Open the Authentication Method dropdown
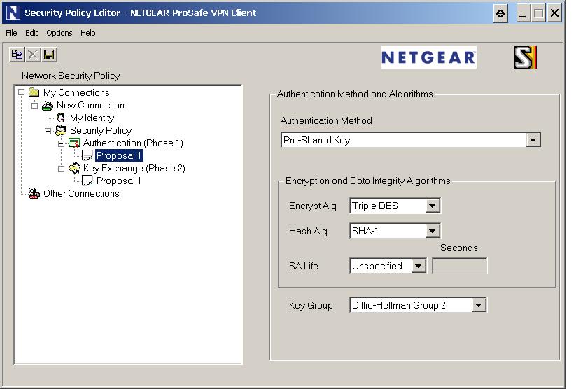Viewport: 588px width, 389px height. point(533,140)
